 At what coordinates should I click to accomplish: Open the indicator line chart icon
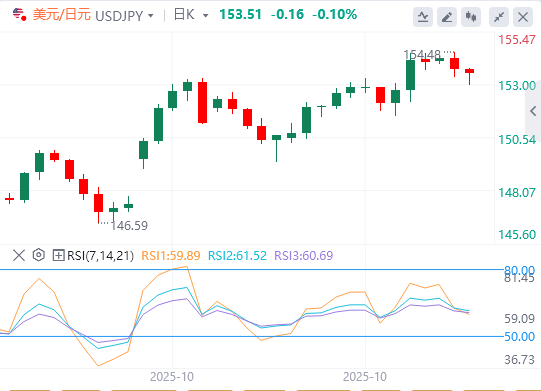pos(423,17)
